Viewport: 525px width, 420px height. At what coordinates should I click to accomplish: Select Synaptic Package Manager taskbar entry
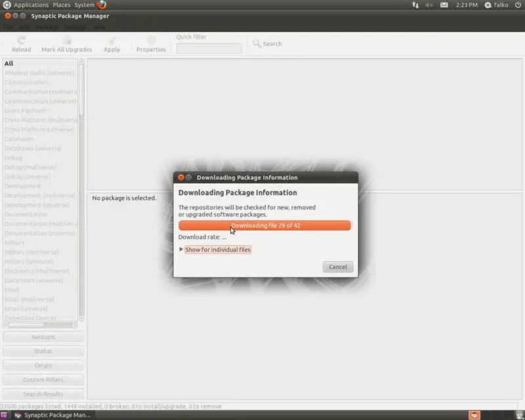(x=53, y=415)
